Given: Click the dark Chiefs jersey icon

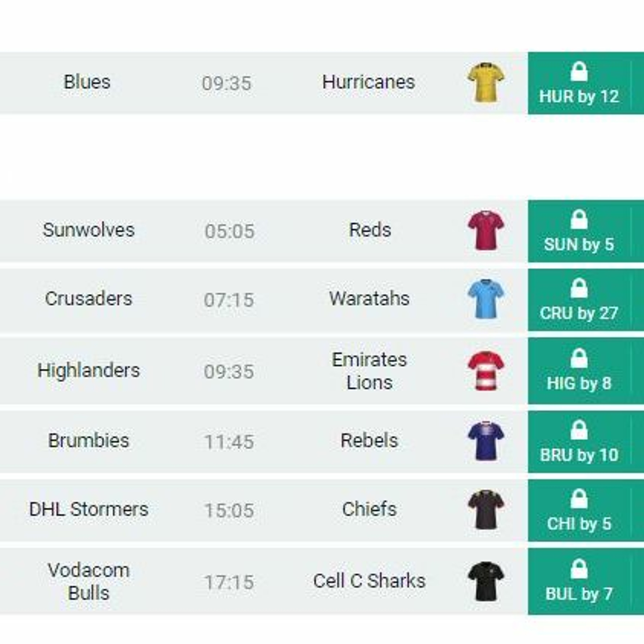Looking at the screenshot, I should 486,509.
